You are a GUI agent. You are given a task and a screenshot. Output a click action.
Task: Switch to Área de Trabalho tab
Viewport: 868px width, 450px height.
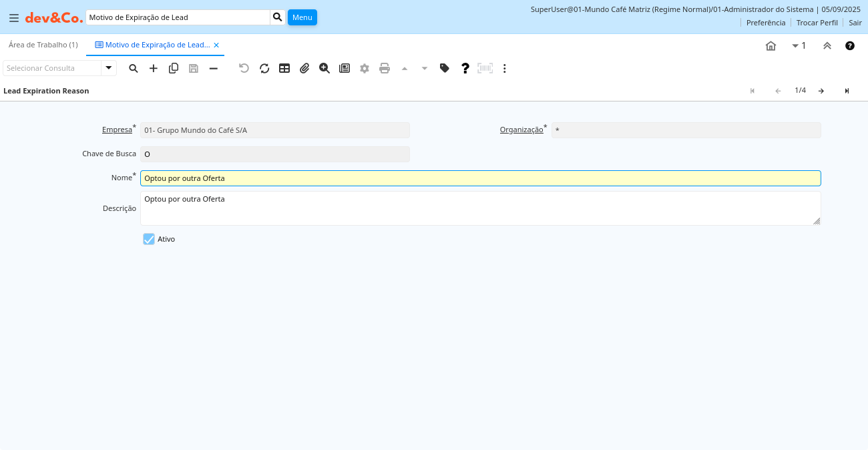pos(43,45)
